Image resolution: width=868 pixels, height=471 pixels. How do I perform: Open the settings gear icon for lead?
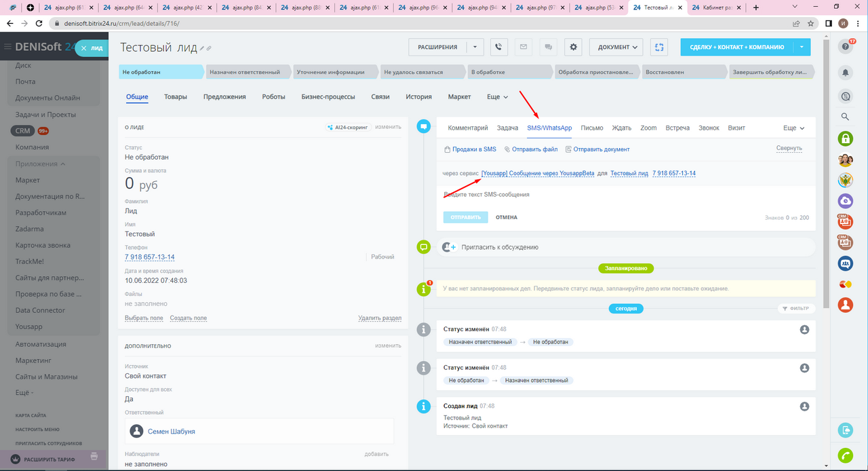coord(574,48)
